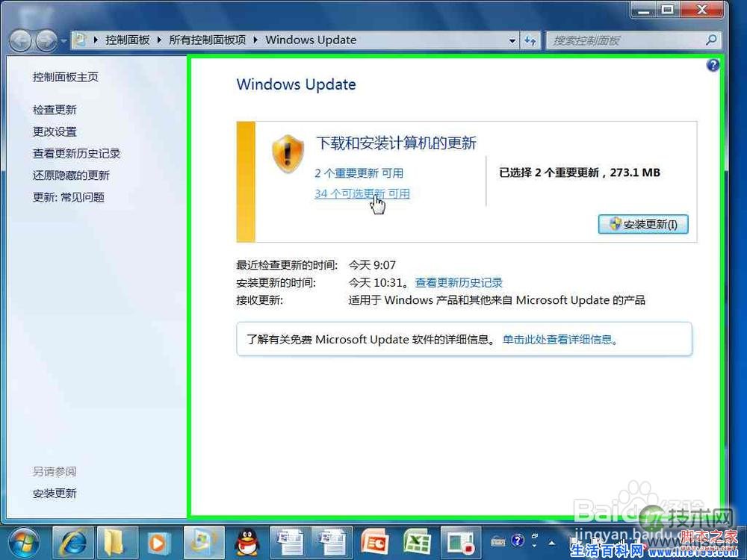Open the screen recorder taskbar icon
This screenshot has height=560, width=747.
pyautogui.click(x=460, y=544)
